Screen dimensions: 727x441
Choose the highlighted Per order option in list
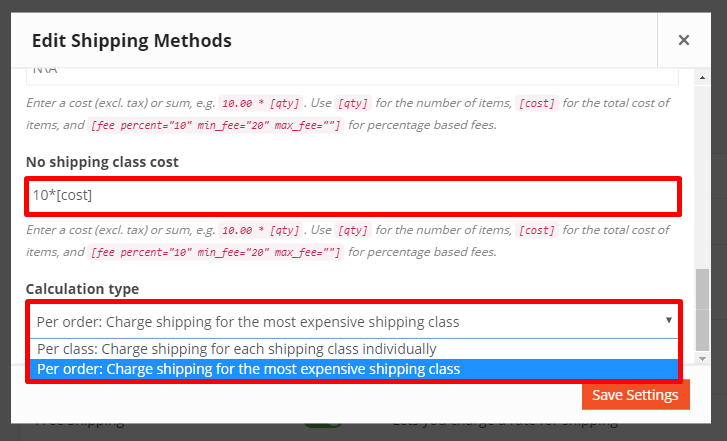[x=248, y=369]
